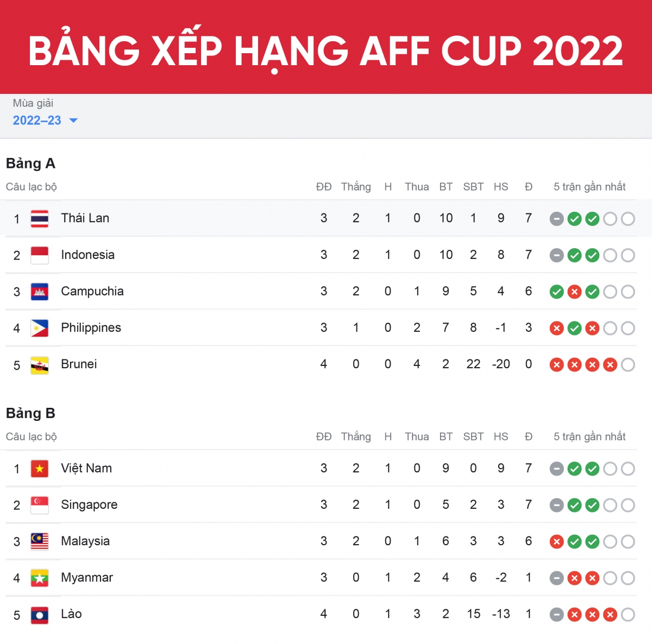The width and height of the screenshot is (652, 644).
Task: Click the Myanmar flag icon
Action: 40,578
